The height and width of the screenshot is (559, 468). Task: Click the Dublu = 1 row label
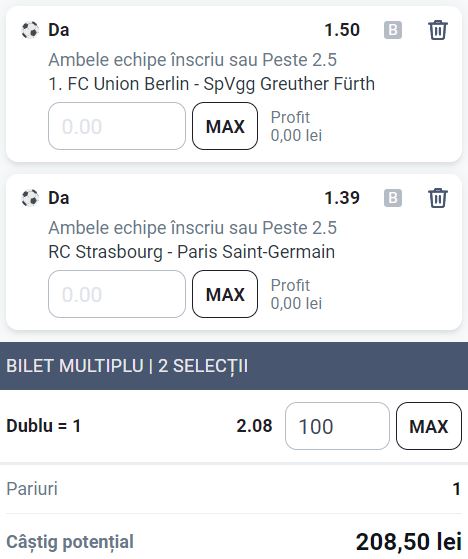tap(43, 426)
